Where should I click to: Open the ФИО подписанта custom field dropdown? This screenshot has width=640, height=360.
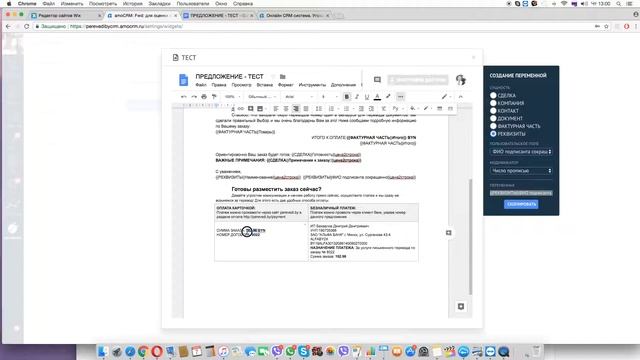[521, 152]
